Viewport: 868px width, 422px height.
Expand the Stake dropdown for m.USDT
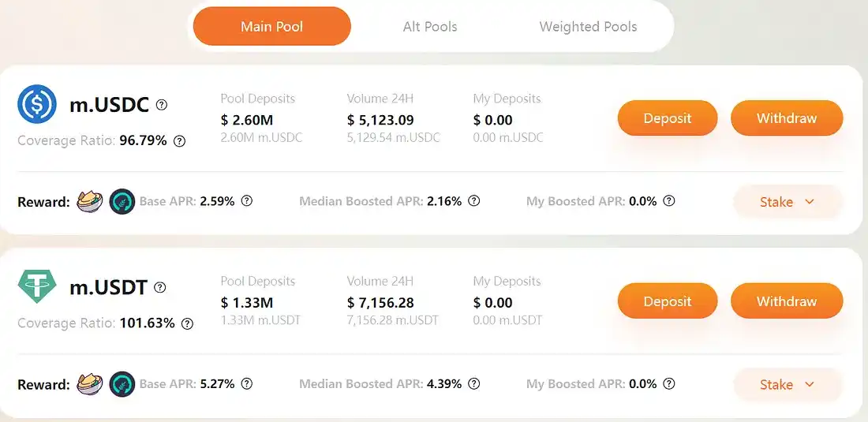click(787, 385)
